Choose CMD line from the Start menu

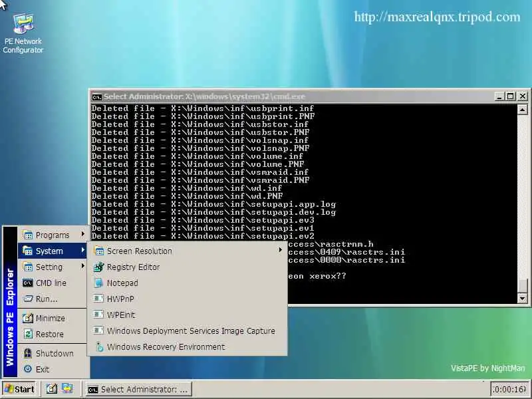53,283
